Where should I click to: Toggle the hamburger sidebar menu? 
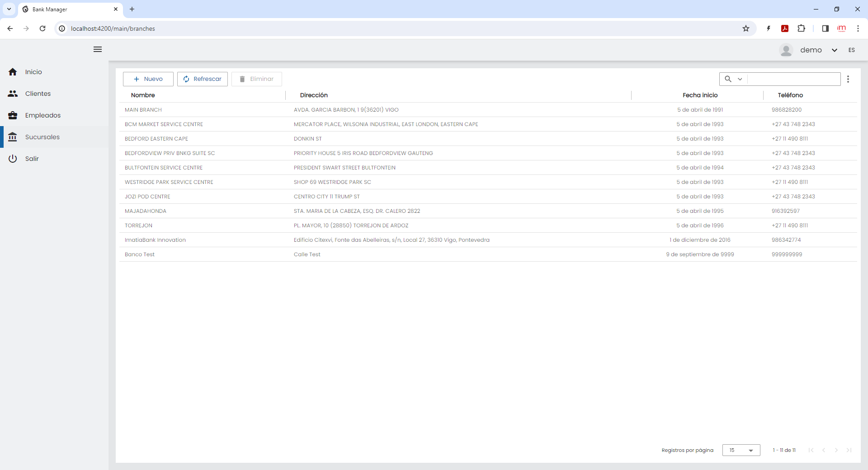[x=98, y=49]
